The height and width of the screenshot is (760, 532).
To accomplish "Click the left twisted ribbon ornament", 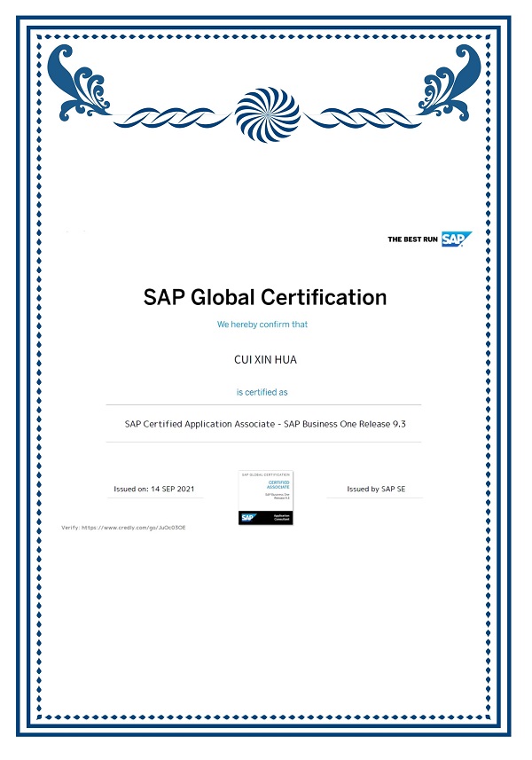I will tap(172, 118).
